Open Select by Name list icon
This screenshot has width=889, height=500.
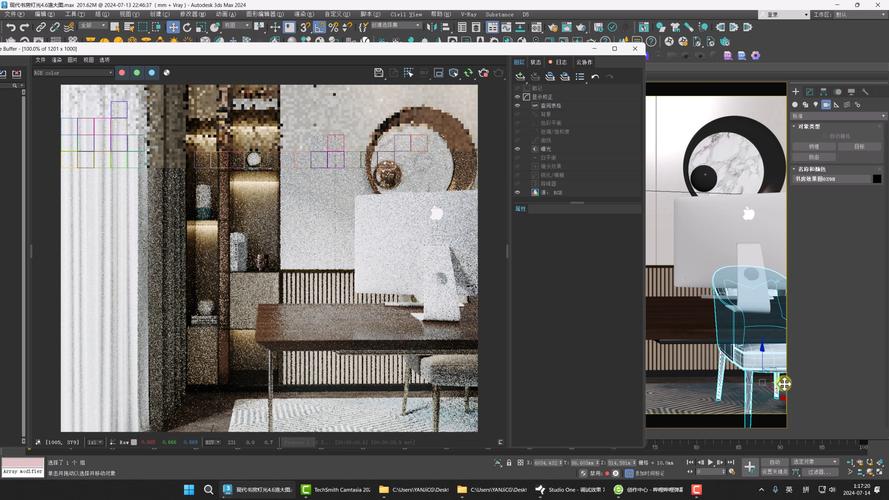click(x=129, y=27)
